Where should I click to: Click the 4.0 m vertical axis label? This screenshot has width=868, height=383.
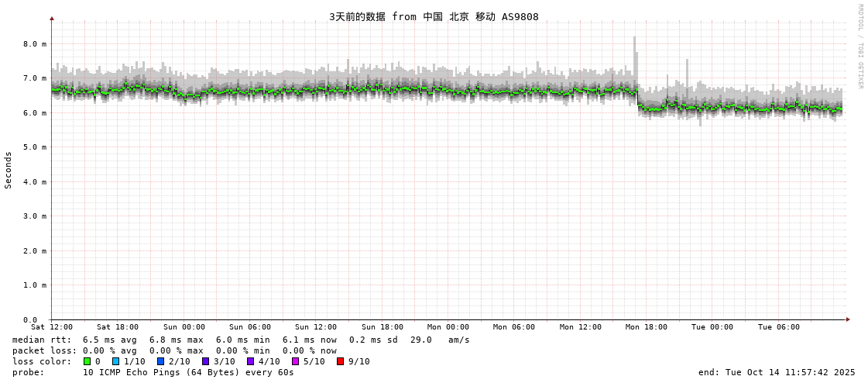tap(35, 181)
